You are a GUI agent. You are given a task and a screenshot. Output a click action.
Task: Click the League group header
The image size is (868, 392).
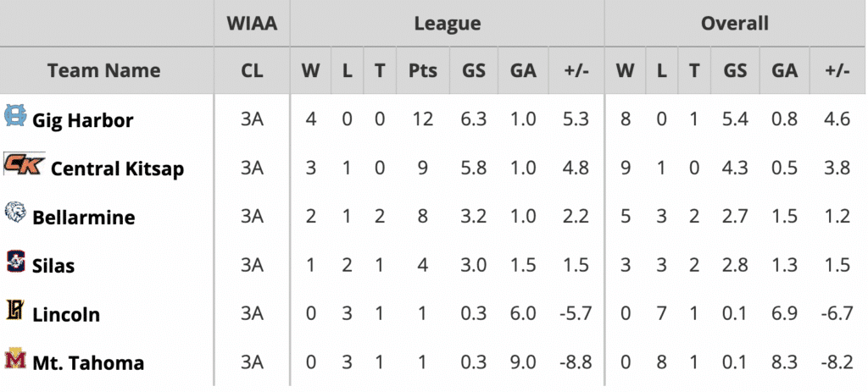[x=447, y=24]
